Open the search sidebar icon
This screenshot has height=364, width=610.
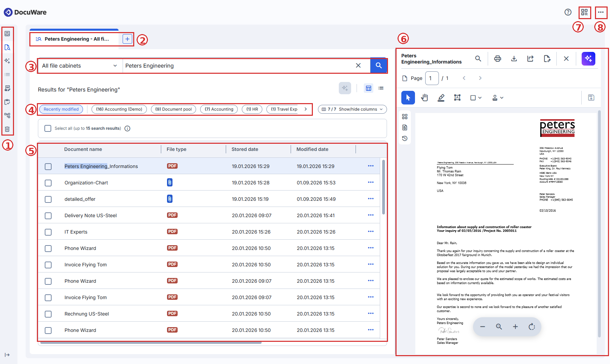pos(7,47)
